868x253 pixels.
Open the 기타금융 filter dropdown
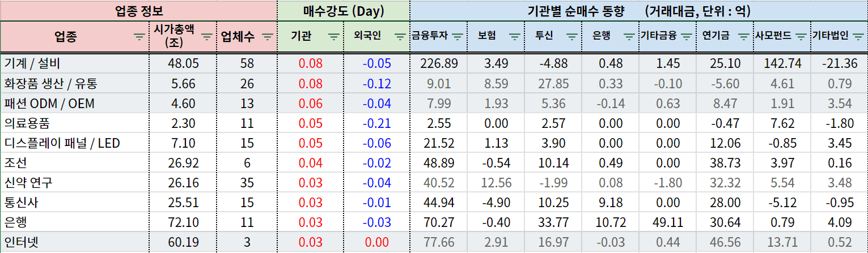click(x=686, y=37)
